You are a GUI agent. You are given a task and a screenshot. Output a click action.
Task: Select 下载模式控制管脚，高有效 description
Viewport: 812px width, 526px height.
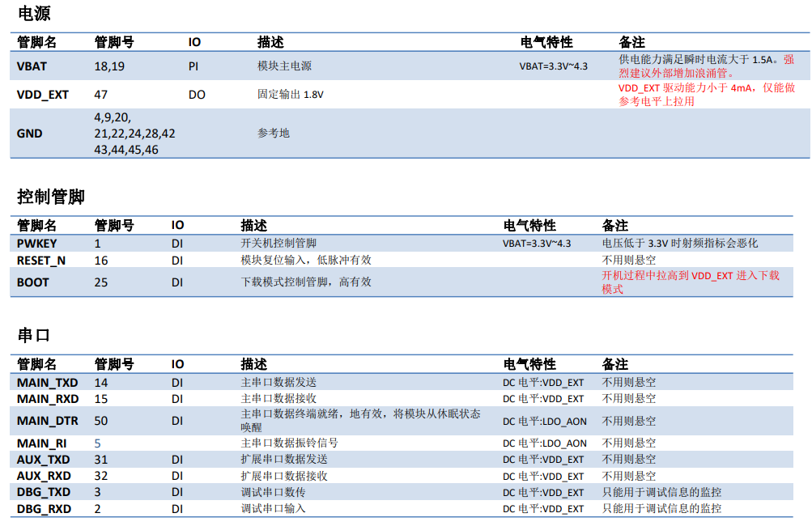click(306, 282)
